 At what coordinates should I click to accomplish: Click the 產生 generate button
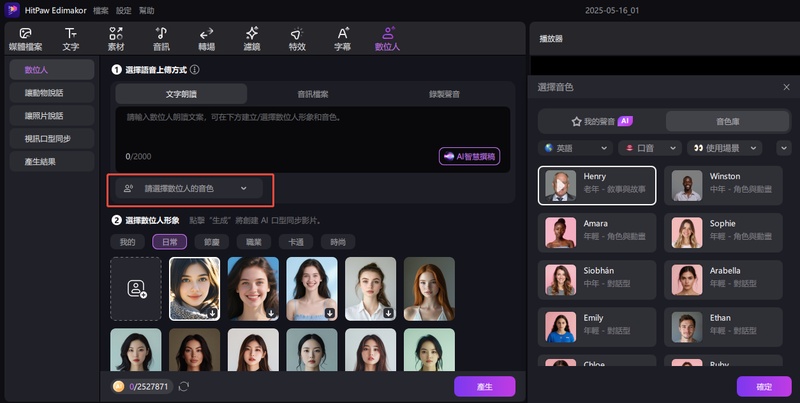tap(485, 387)
